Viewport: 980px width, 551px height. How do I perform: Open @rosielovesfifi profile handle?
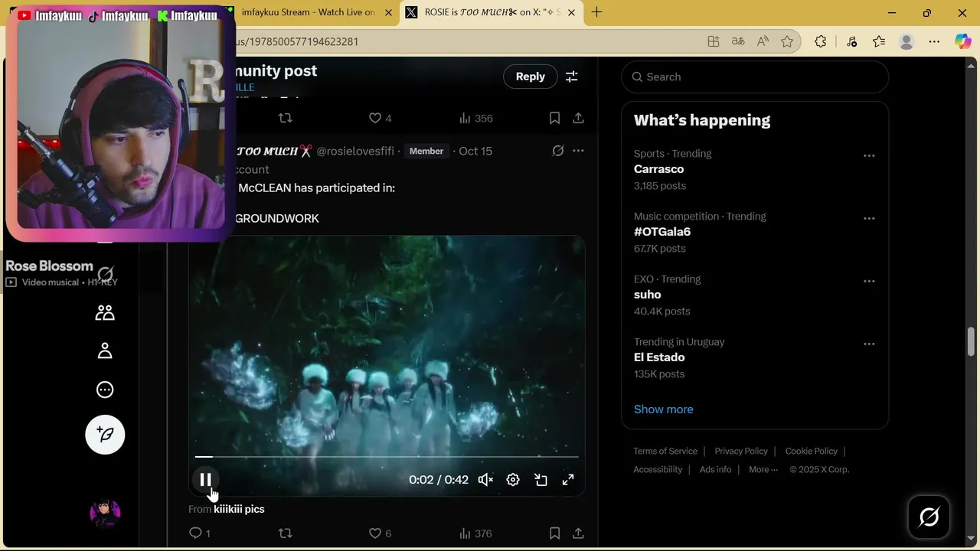355,152
